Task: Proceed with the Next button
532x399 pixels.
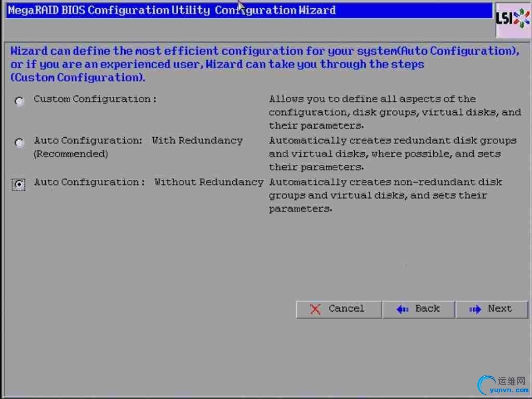Action: (x=492, y=310)
